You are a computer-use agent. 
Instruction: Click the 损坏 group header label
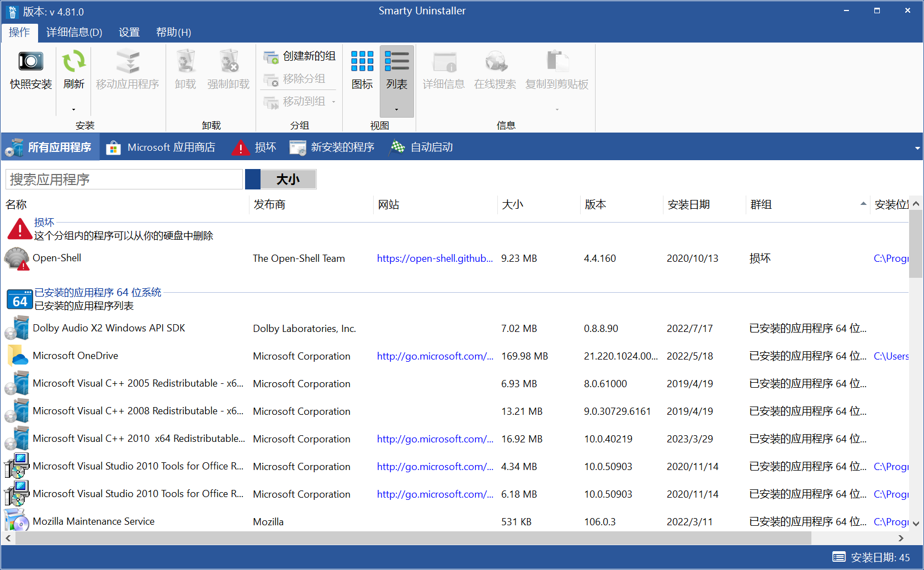pyautogui.click(x=44, y=223)
